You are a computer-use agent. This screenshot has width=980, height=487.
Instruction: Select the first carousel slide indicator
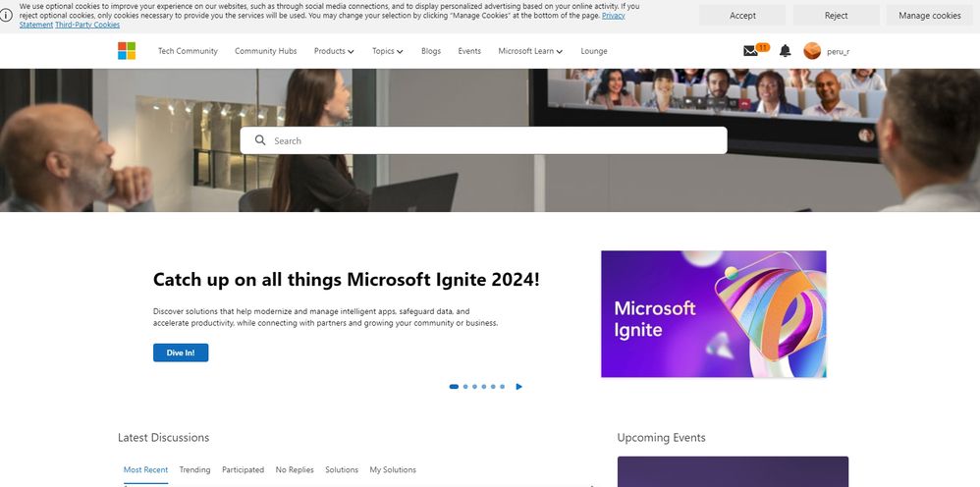click(x=454, y=386)
